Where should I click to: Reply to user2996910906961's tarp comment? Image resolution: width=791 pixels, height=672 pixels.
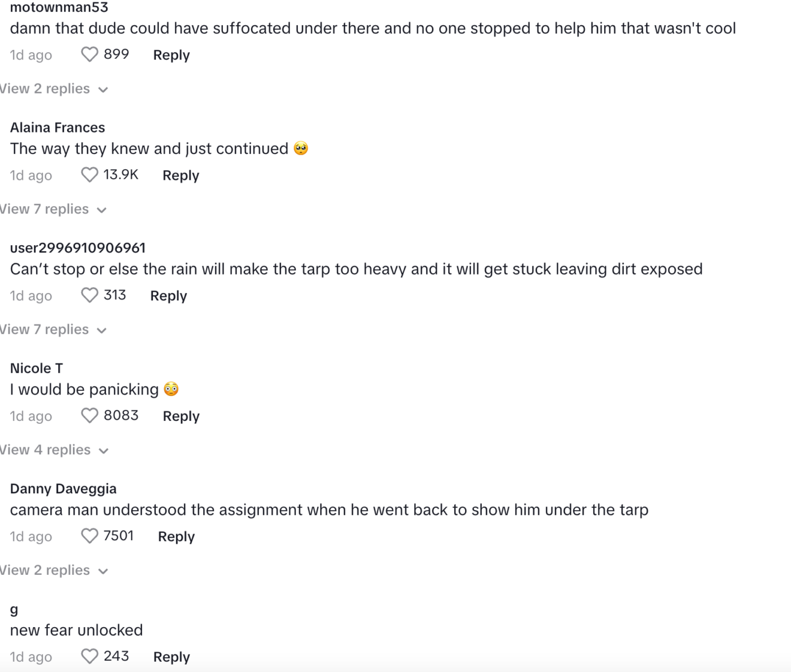168,296
